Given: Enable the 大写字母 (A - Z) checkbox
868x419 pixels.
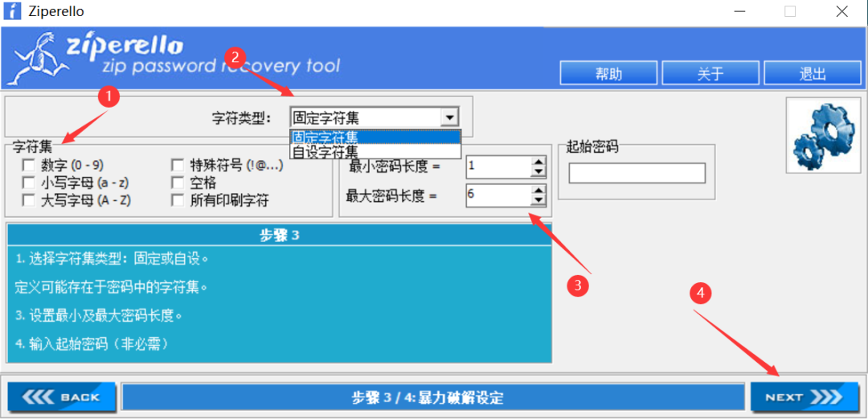Looking at the screenshot, I should 28,200.
